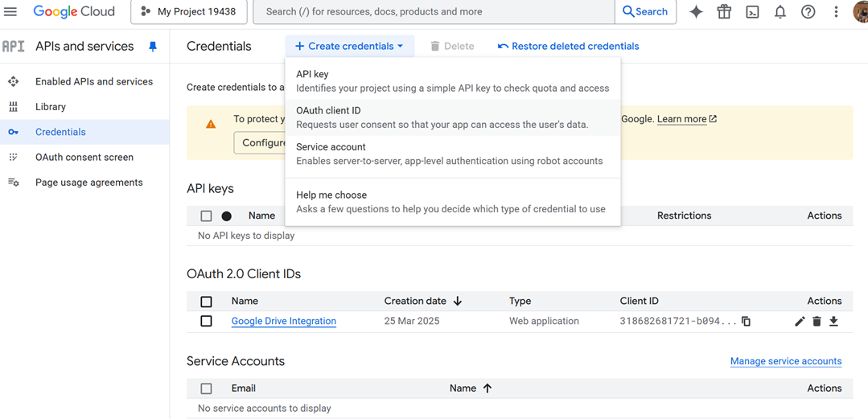Download the OAuth client JSON
The height and width of the screenshot is (419, 868).
833,322
